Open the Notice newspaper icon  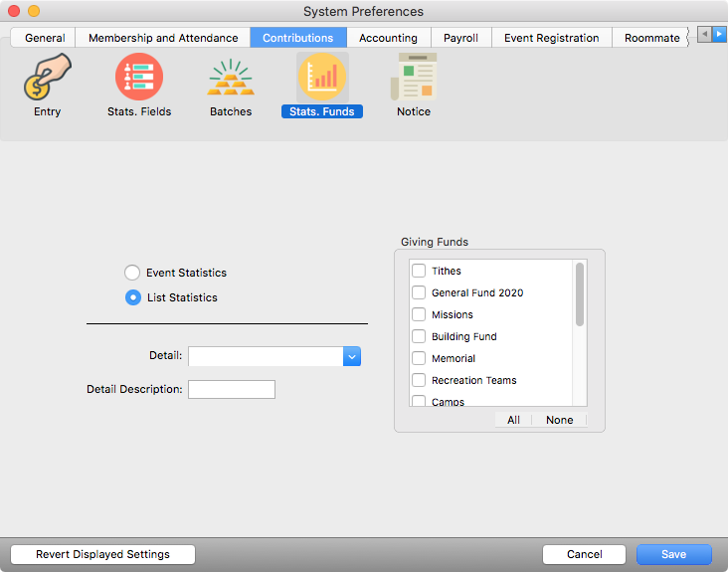pyautogui.click(x=414, y=78)
